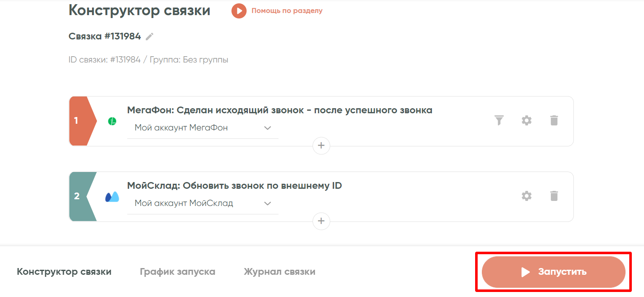Screen dimensions: 644x297
Task: Open the МойСклад step settings gear
Action: [x=526, y=196]
